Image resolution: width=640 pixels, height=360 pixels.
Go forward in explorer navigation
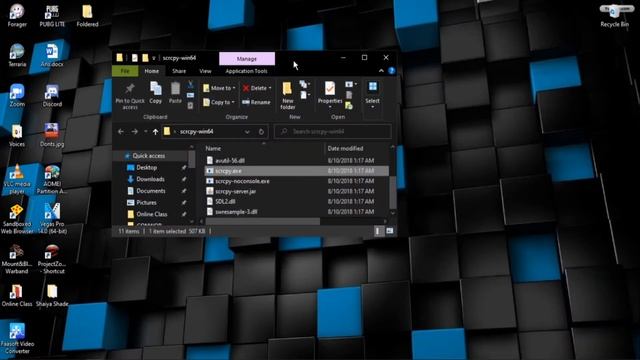click(135, 131)
